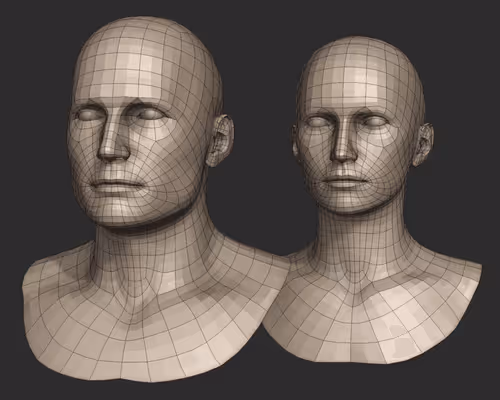Select the larger male head model's nose
Viewport: 500px width, 400px height.
112,140
